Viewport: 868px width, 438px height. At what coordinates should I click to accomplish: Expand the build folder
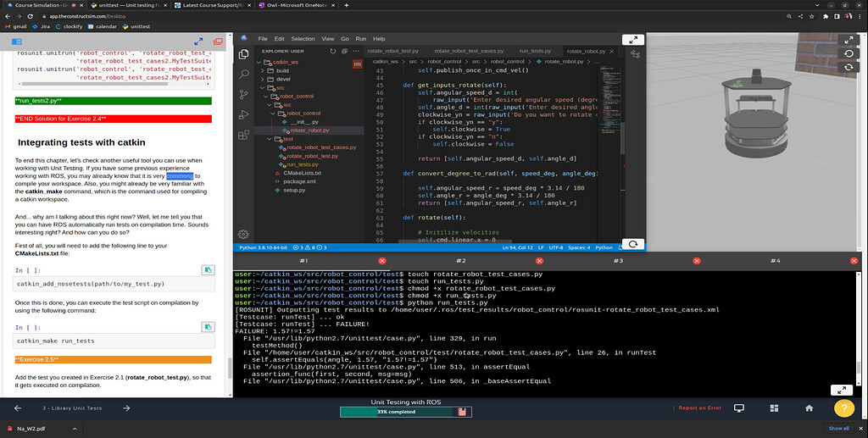tap(263, 71)
